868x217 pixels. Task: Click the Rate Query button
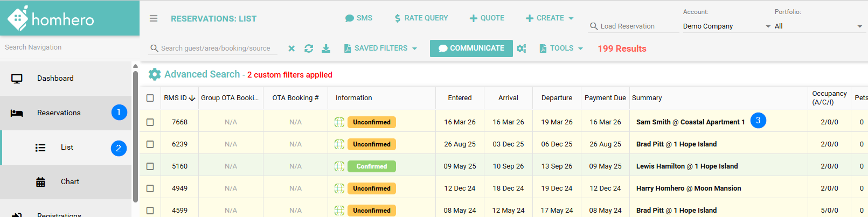421,18
